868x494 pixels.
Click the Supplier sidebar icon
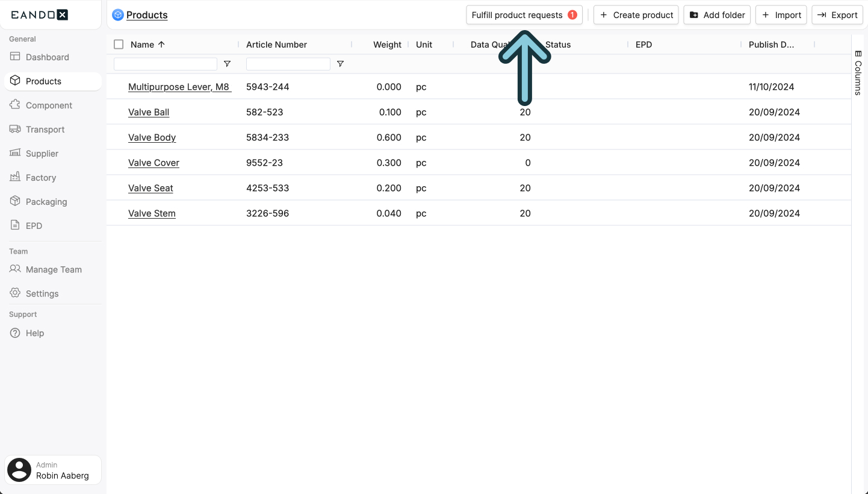[x=14, y=153]
